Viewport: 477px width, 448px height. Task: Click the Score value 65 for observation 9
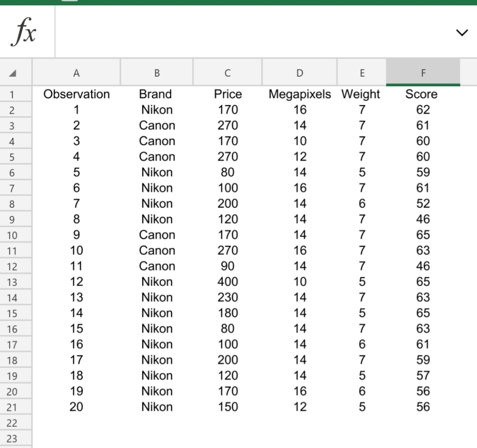pos(422,235)
